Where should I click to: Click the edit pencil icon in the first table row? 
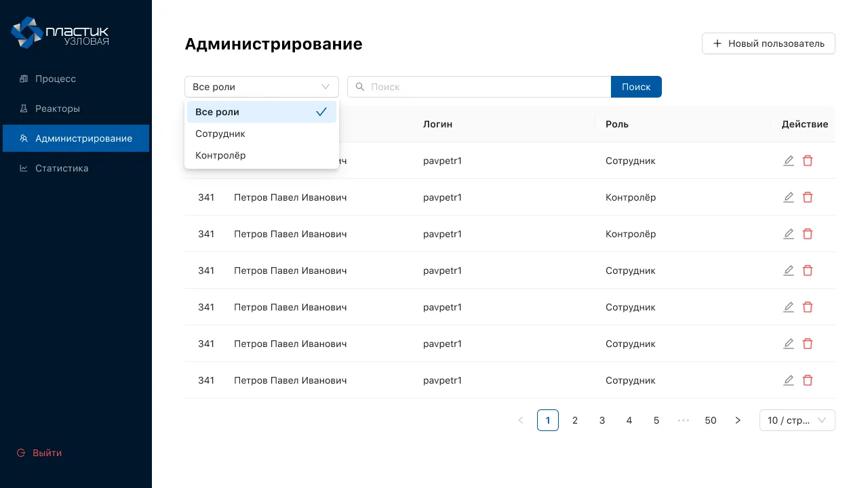(x=788, y=161)
